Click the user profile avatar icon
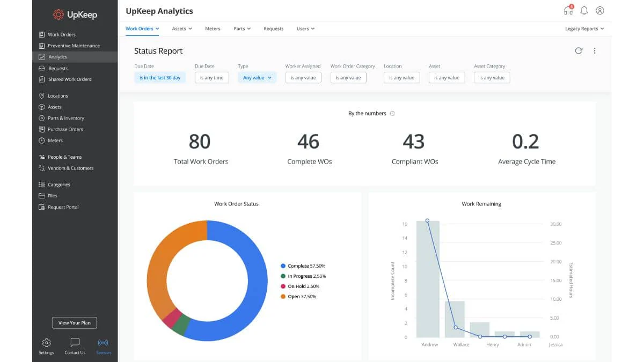The width and height of the screenshot is (644, 362). pos(600,11)
